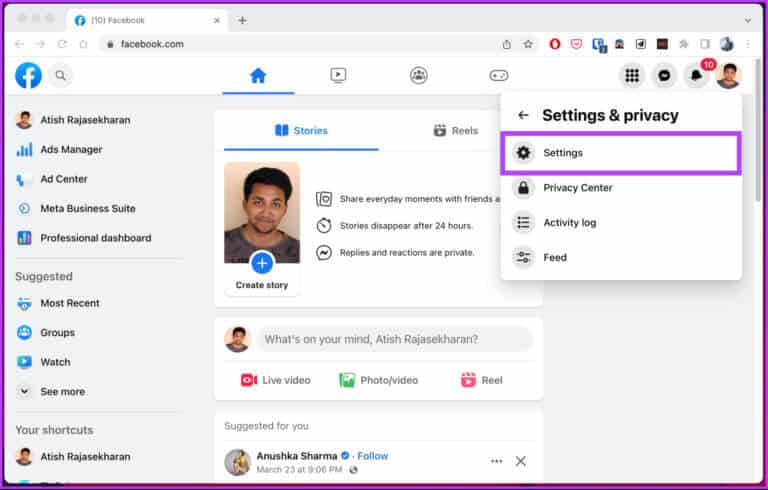The image size is (768, 490).
Task: Go to Home feed icon
Action: pos(258,75)
